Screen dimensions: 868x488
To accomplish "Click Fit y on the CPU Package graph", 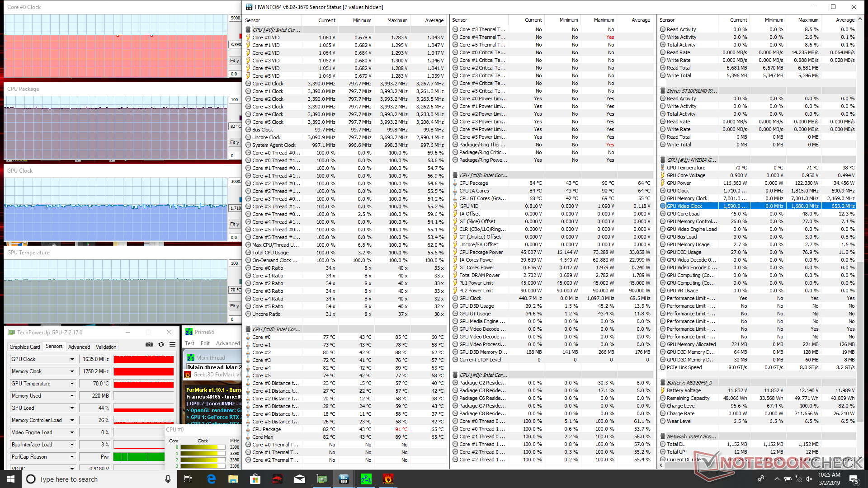I will pos(235,142).
